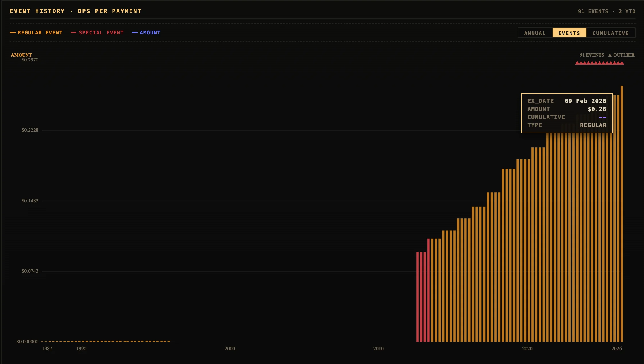Click the $0.1485 y-axis label
644x364 pixels.
tap(30, 201)
